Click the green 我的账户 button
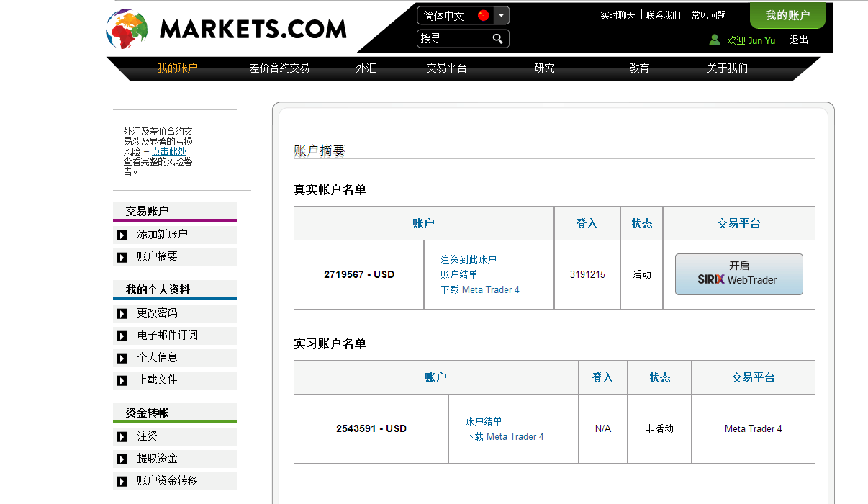This screenshot has width=868, height=504. (x=787, y=15)
